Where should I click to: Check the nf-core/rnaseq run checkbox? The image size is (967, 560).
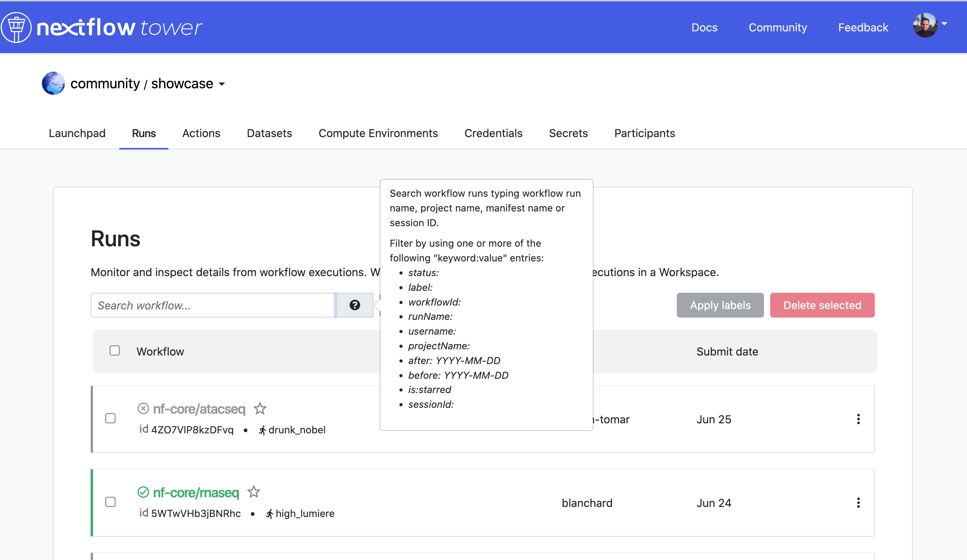(110, 502)
